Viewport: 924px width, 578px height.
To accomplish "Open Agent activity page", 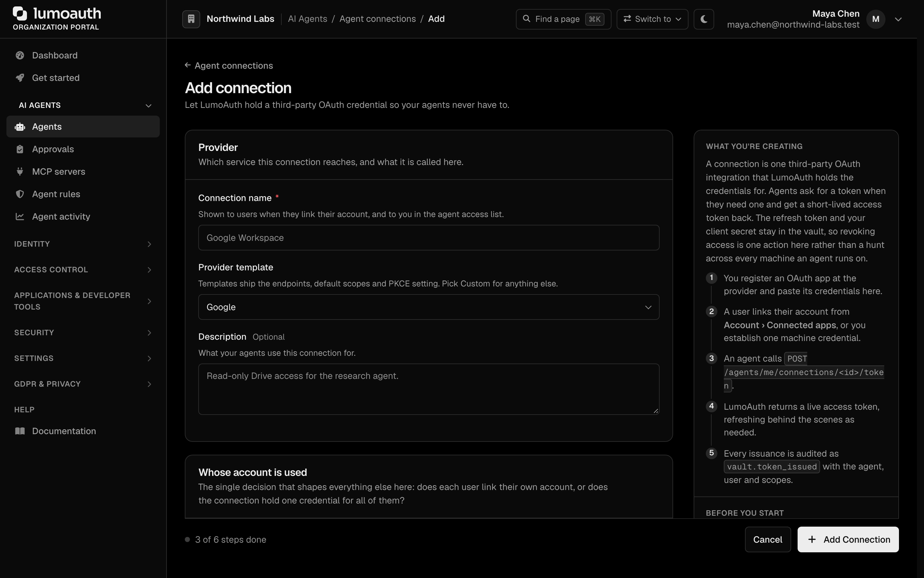I will click(83, 217).
